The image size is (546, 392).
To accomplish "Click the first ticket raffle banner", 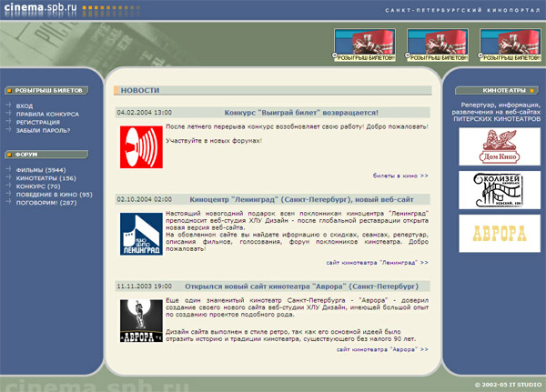I will [x=365, y=45].
